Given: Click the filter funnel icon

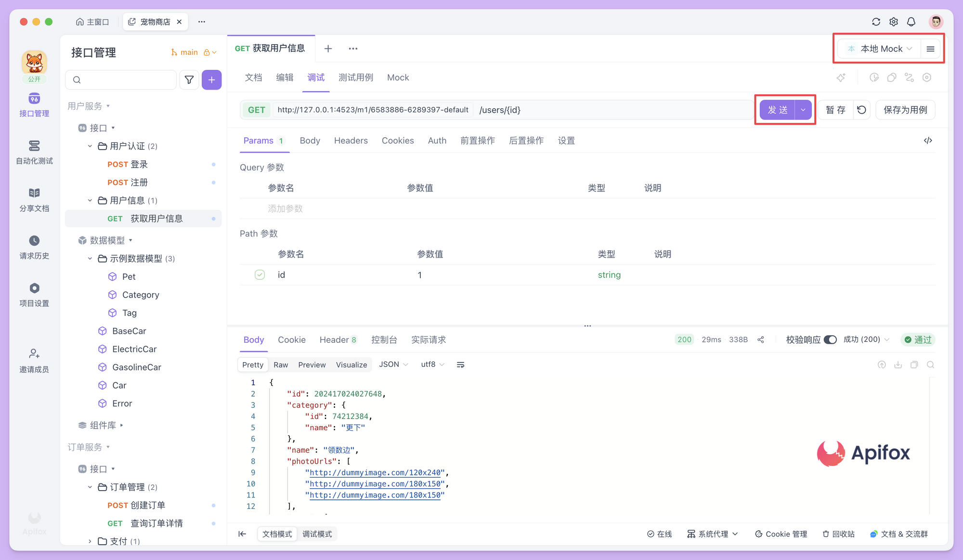Looking at the screenshot, I should point(189,80).
